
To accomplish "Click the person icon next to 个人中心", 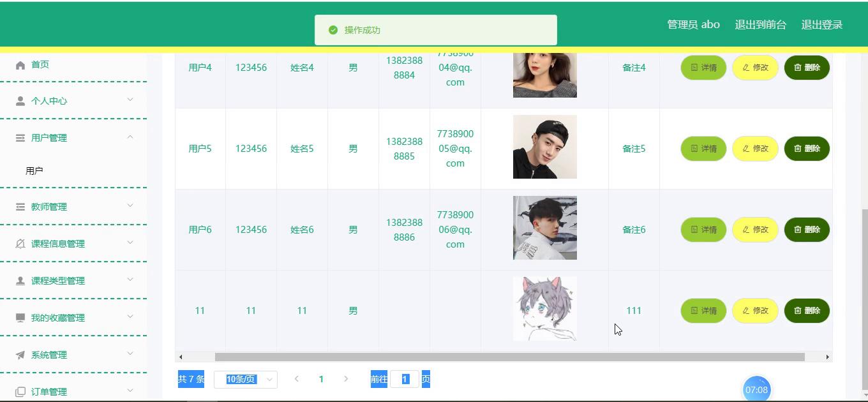I will point(20,101).
